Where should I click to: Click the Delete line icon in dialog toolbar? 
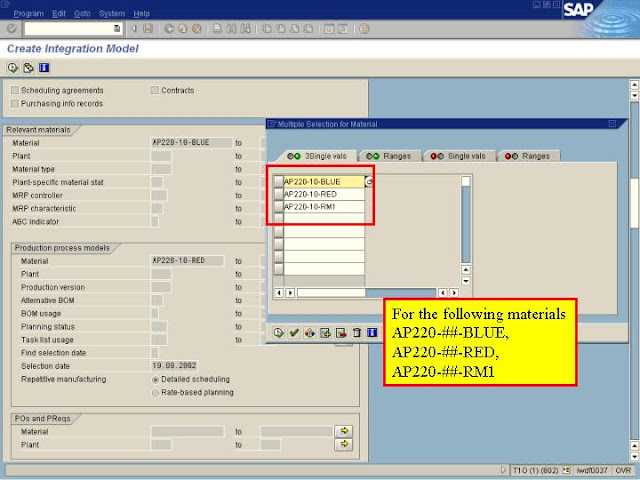pos(341,333)
